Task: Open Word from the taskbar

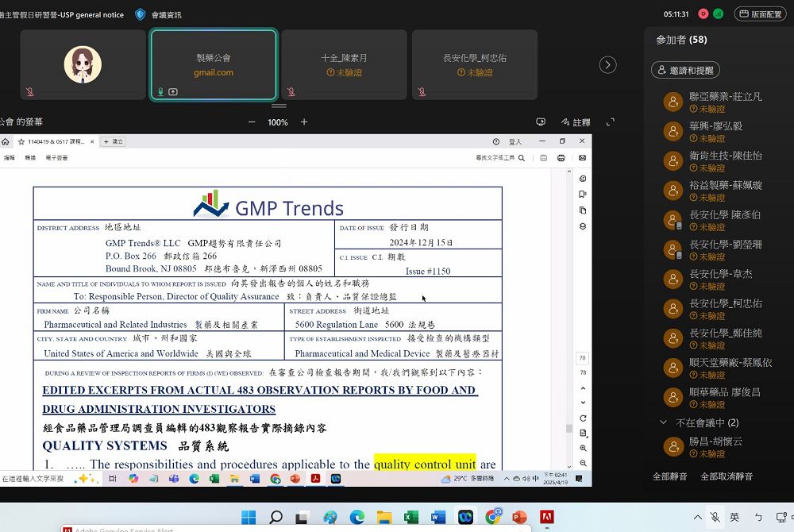Action: [x=438, y=518]
